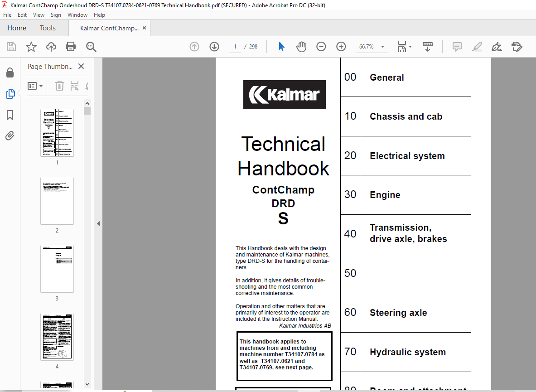Select the Kalmar ContChamp document tab
Image resolution: width=536 pixels, height=392 pixels.
(109, 29)
